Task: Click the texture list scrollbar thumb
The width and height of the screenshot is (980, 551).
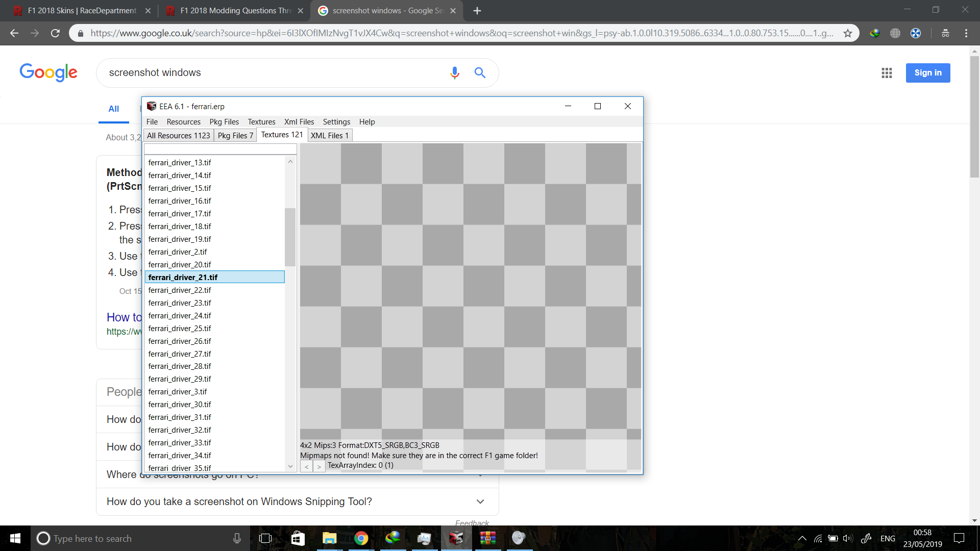Action: (x=290, y=237)
